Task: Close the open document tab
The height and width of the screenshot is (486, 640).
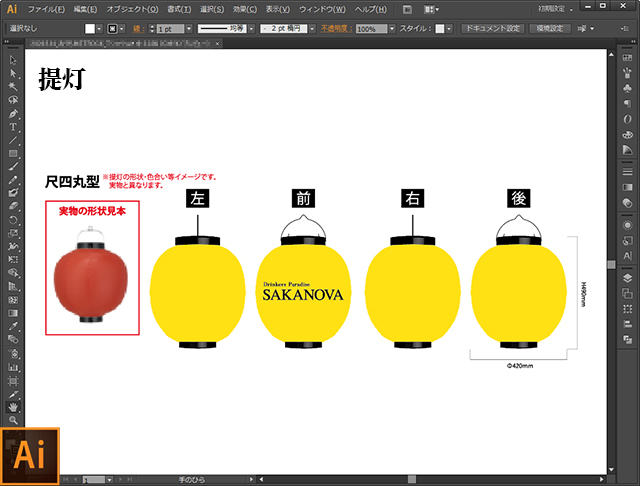Action: [x=218, y=43]
